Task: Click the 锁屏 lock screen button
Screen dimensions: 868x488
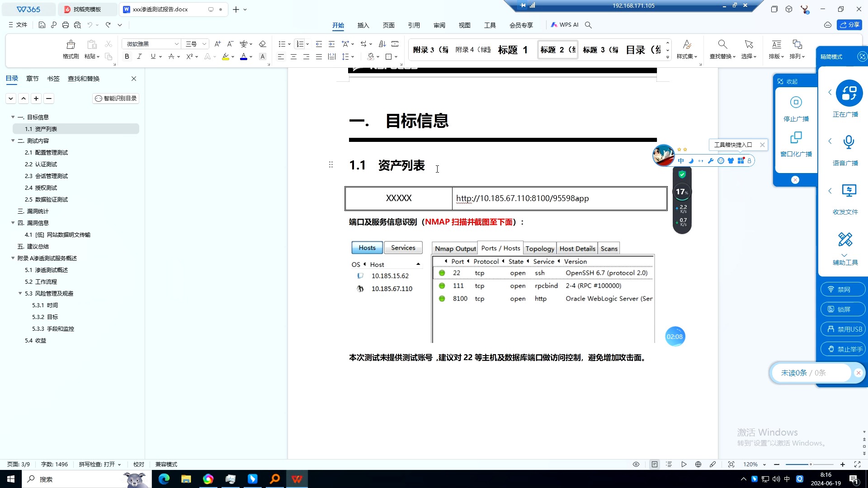Action: [x=843, y=309]
